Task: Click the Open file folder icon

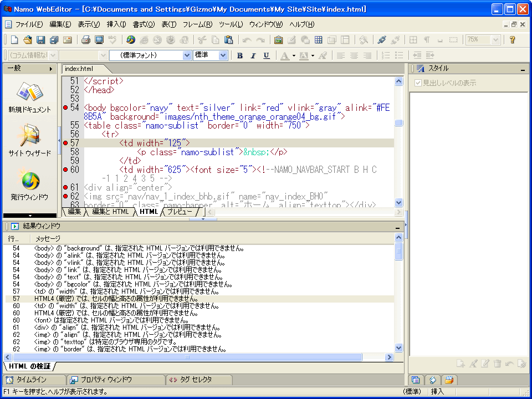Action: (x=28, y=40)
